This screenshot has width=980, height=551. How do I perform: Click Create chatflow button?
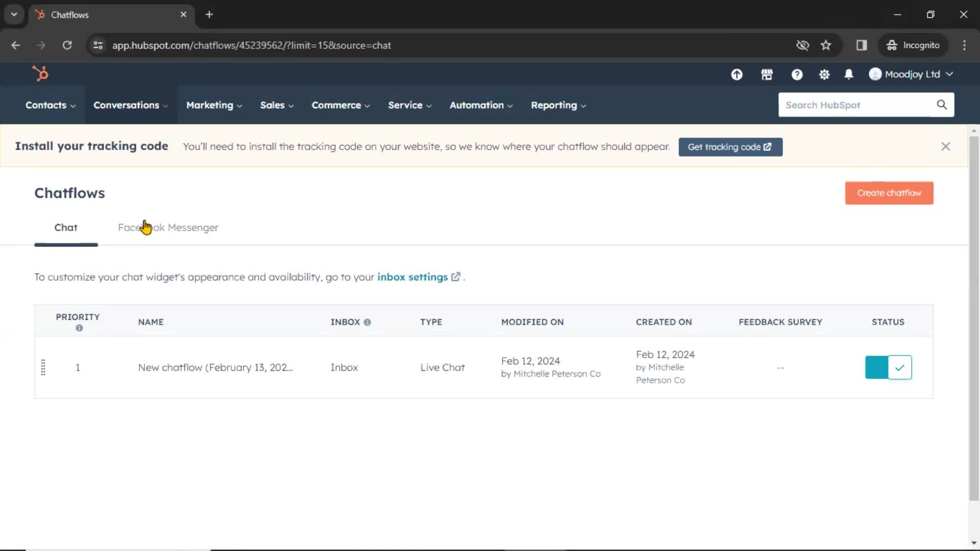[x=889, y=193]
